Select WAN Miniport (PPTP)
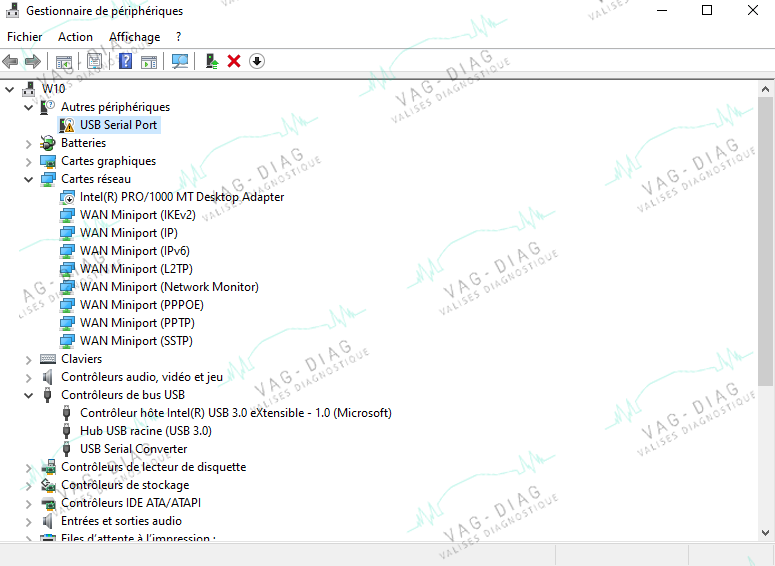This screenshot has width=775, height=566. [x=137, y=323]
